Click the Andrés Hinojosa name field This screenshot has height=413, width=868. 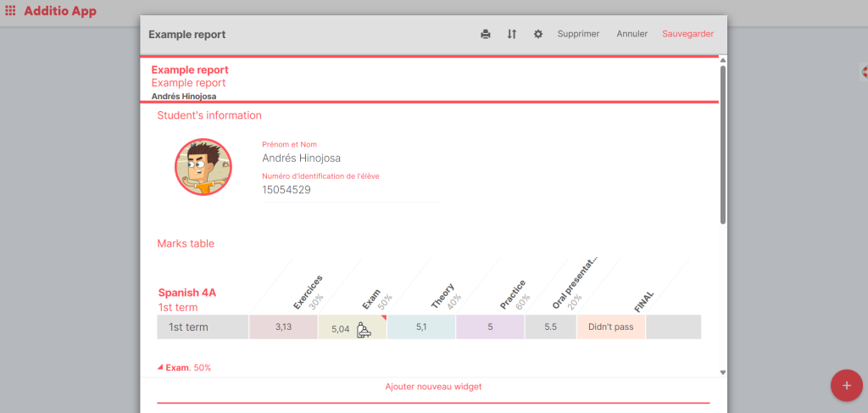click(x=301, y=159)
